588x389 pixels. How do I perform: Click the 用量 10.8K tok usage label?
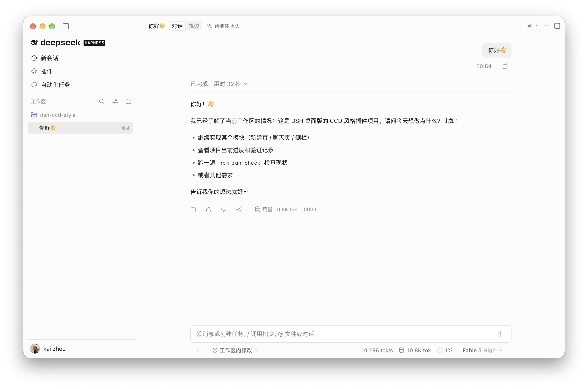point(276,210)
